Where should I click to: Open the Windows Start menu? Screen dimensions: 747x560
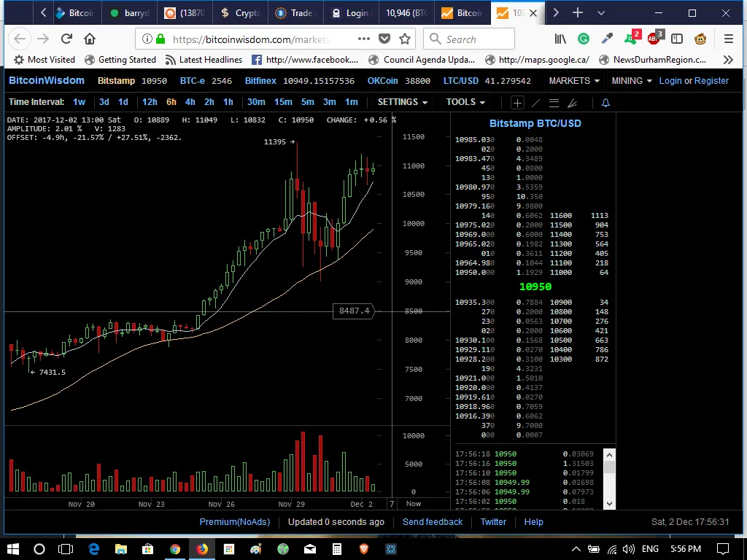coord(13,549)
